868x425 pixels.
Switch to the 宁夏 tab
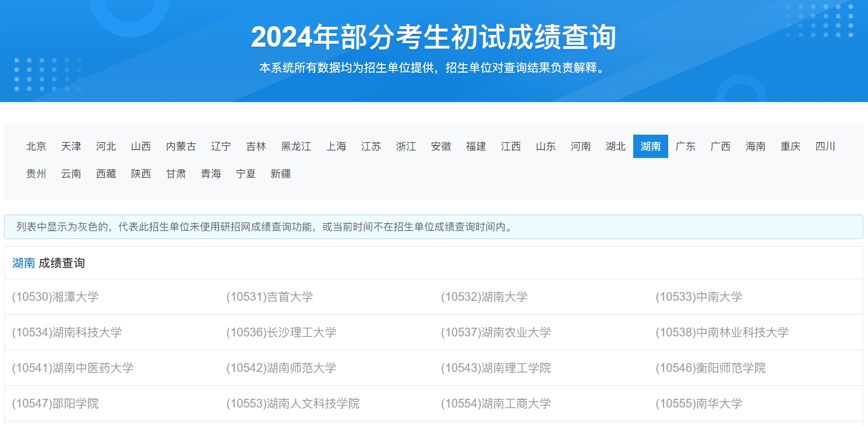click(246, 174)
